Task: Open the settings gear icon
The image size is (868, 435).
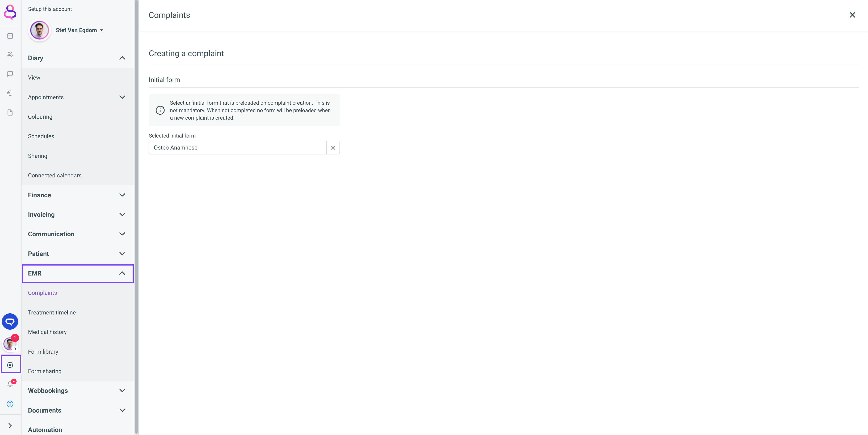Action: tap(10, 365)
